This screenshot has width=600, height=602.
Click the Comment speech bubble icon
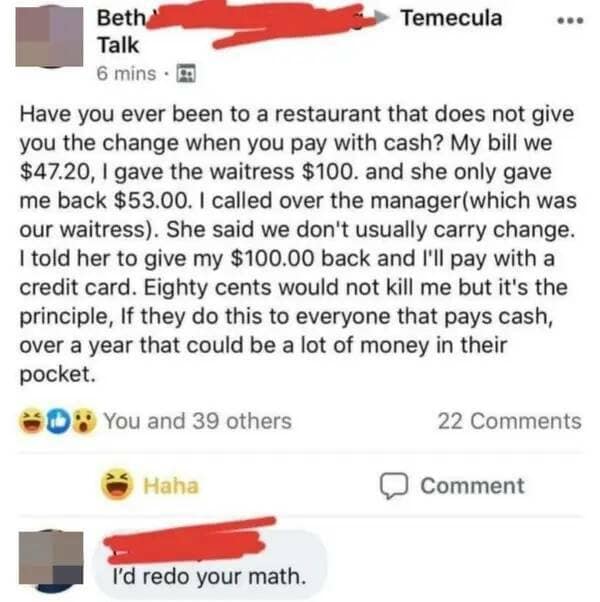[x=393, y=486]
